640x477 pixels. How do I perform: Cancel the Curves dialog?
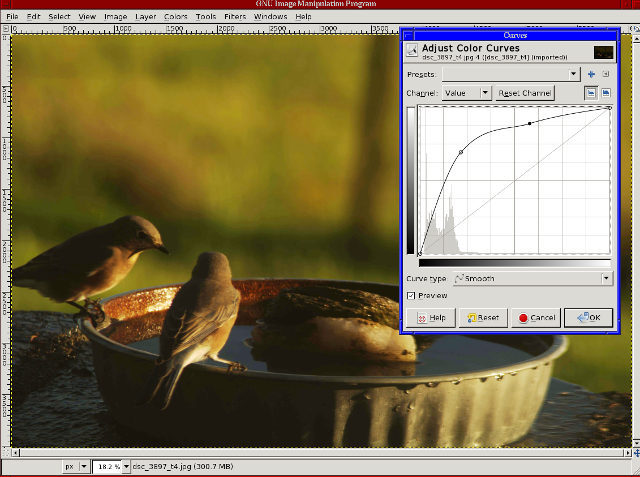(535, 317)
